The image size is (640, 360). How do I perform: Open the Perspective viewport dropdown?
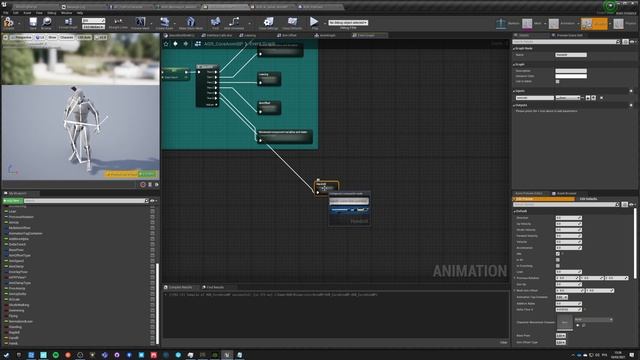(21, 37)
